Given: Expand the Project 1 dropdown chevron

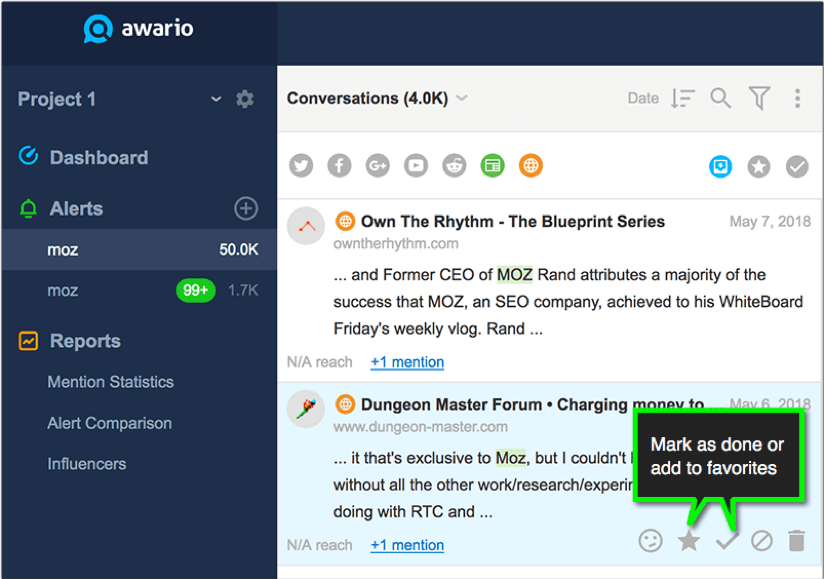Looking at the screenshot, I should tap(216, 99).
